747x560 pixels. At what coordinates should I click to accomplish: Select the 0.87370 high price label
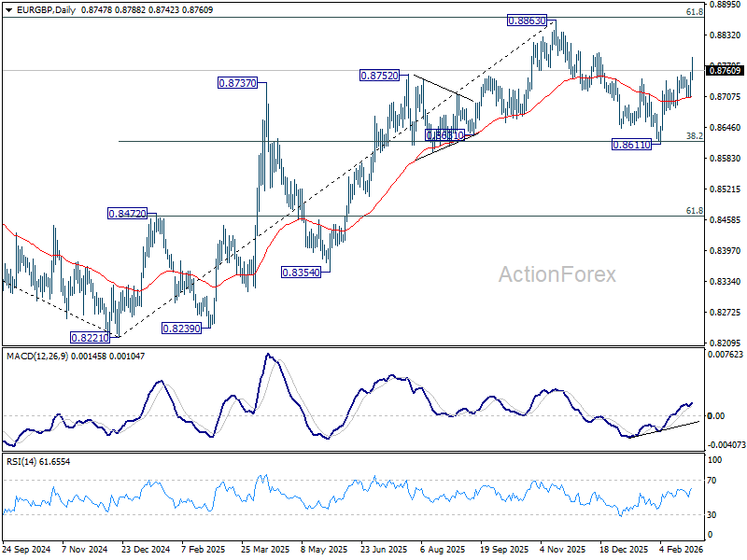(238, 83)
